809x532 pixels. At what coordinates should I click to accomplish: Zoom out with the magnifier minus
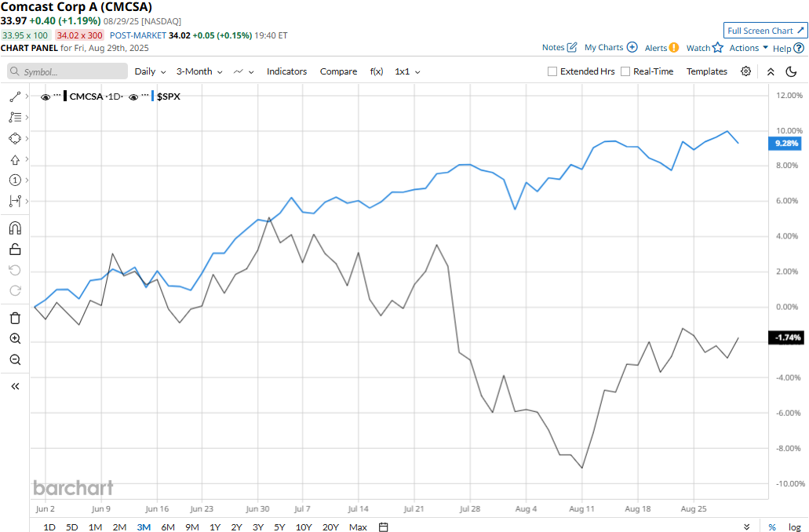tap(15, 359)
